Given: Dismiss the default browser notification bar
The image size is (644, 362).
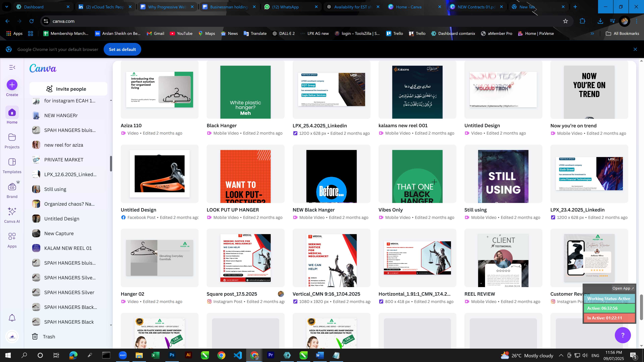Looking at the screenshot, I should point(635,49).
